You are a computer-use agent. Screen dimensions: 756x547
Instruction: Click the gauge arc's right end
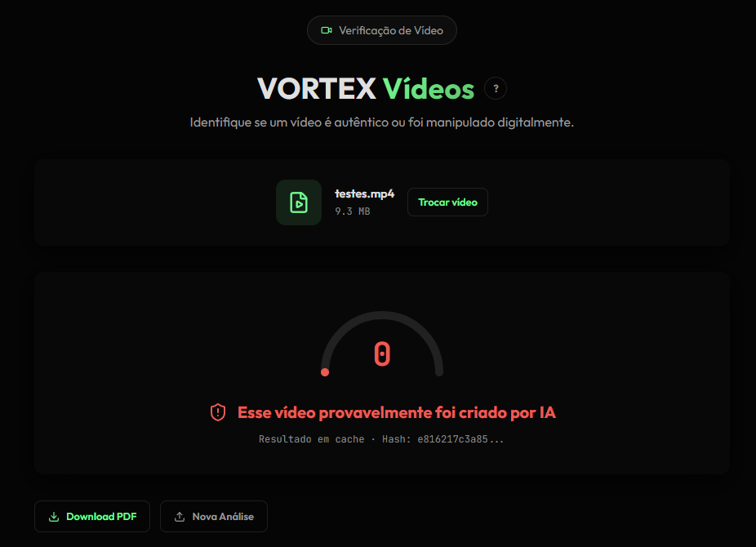pos(438,372)
